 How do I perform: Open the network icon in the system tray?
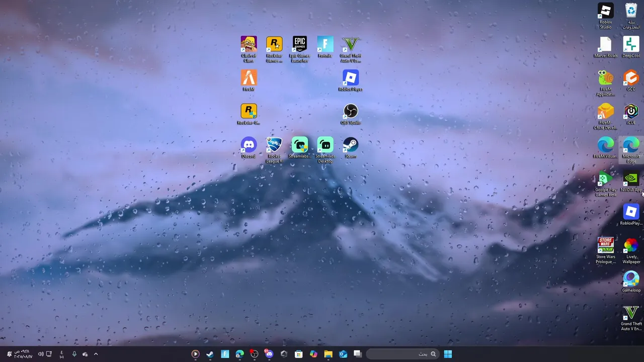click(49, 354)
